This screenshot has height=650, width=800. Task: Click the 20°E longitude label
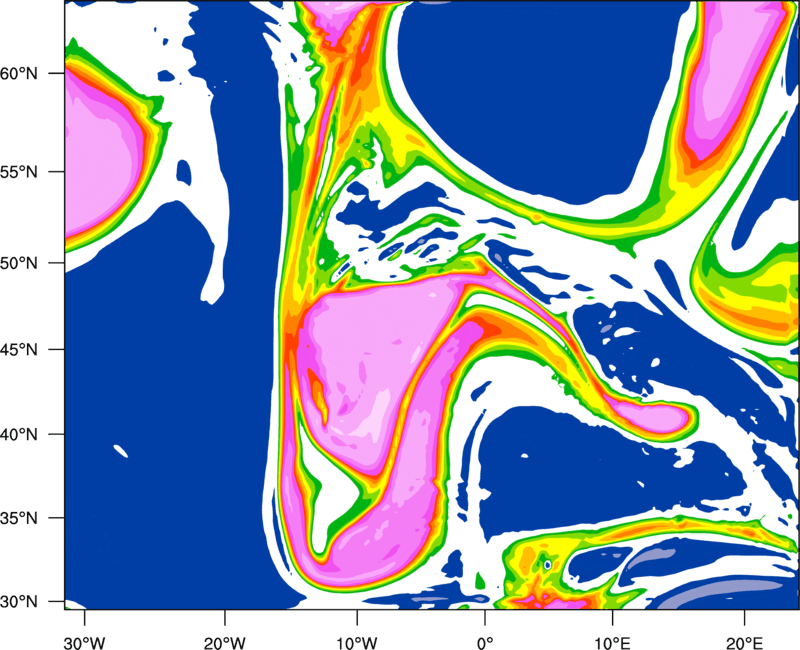[744, 643]
